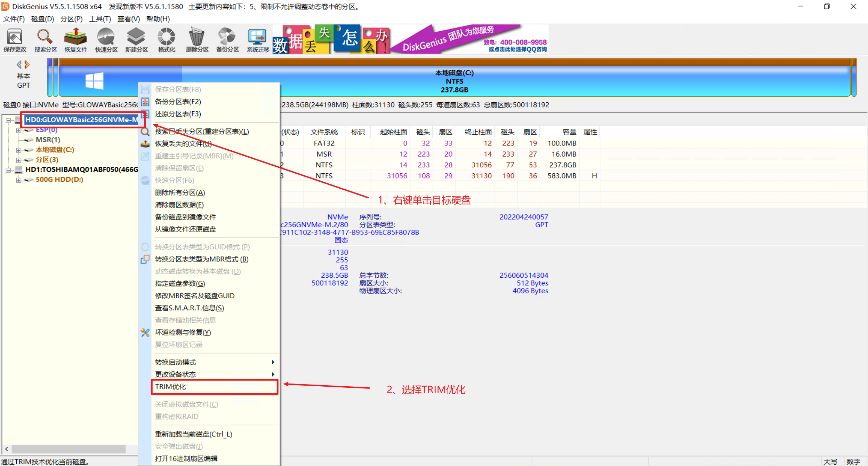Expand the 500G HDD(D:) node
Screen dimensions: 868x466
pyautogui.click(x=19, y=180)
